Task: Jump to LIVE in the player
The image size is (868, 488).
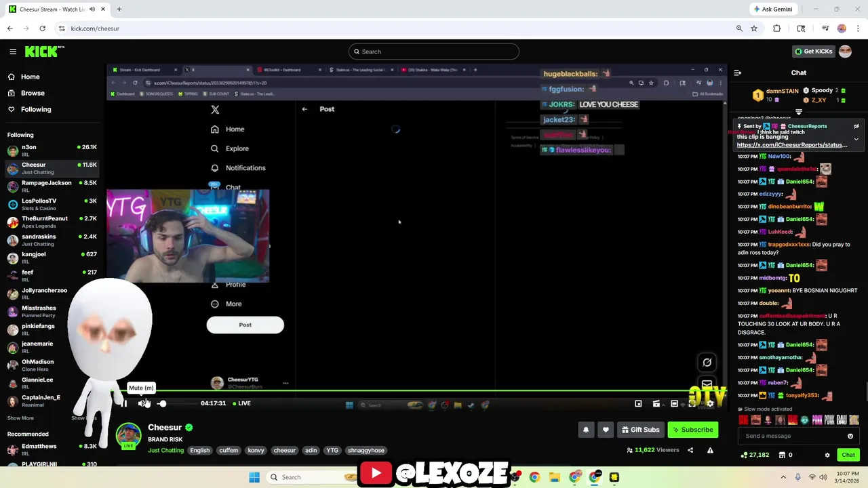Action: [x=241, y=403]
